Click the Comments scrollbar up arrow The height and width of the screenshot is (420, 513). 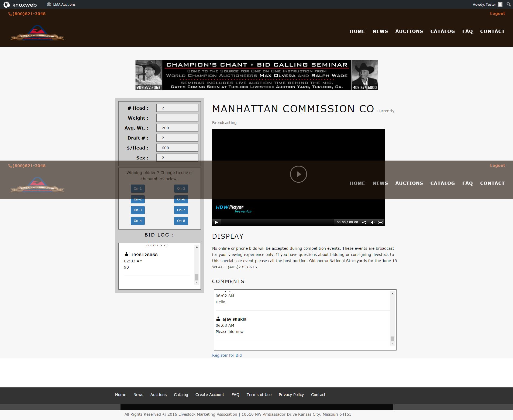coord(392,293)
